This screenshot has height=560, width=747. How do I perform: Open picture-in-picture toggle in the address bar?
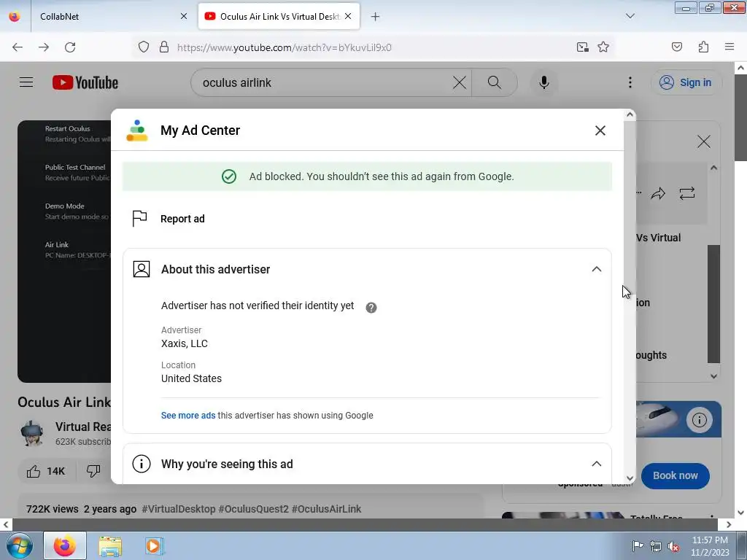(x=582, y=47)
